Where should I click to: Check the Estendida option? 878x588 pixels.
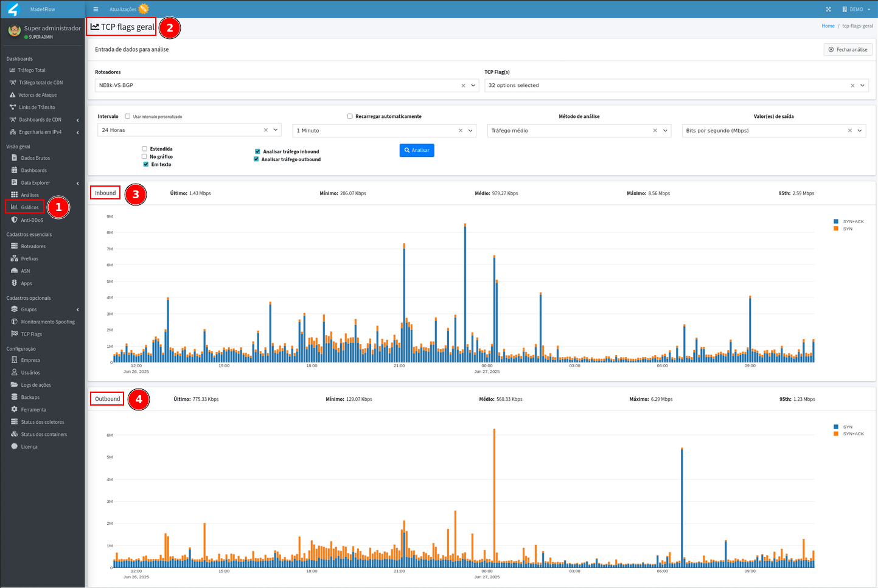click(145, 148)
